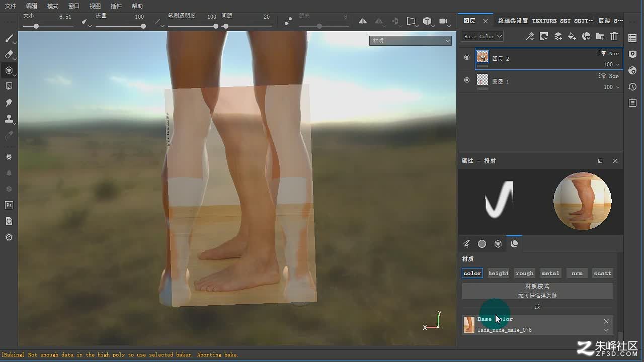The image size is (644, 362).
Task: Click the Ps Photoshop export icon
Action: pyautogui.click(x=9, y=205)
